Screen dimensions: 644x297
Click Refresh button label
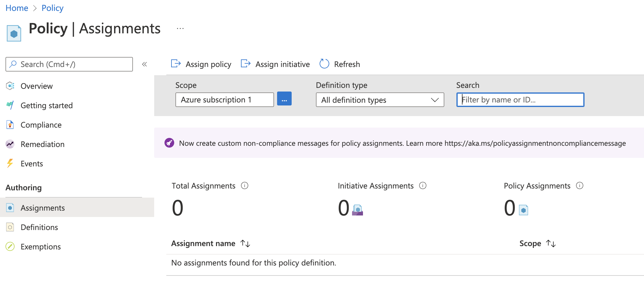pyautogui.click(x=347, y=64)
